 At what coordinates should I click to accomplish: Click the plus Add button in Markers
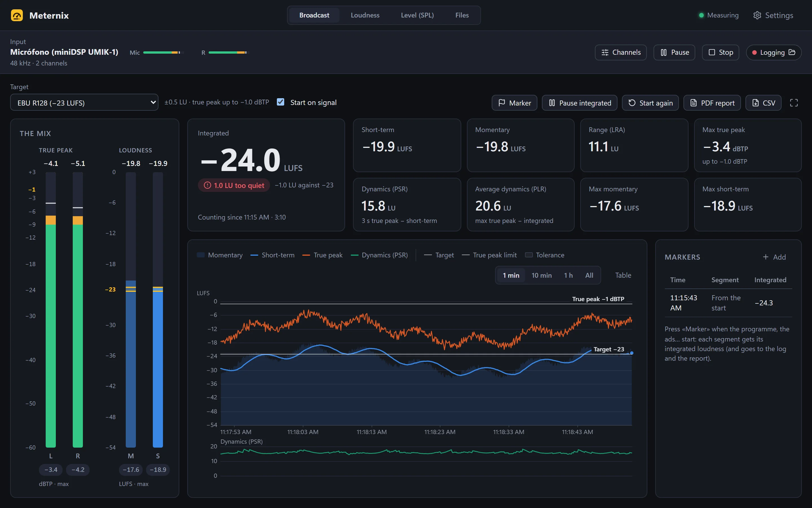click(x=774, y=257)
